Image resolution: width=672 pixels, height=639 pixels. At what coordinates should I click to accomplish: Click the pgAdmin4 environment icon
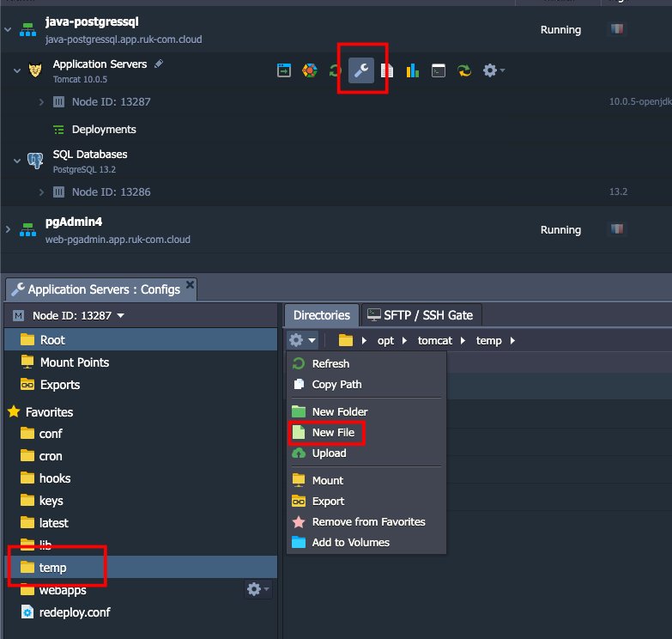coord(27,230)
